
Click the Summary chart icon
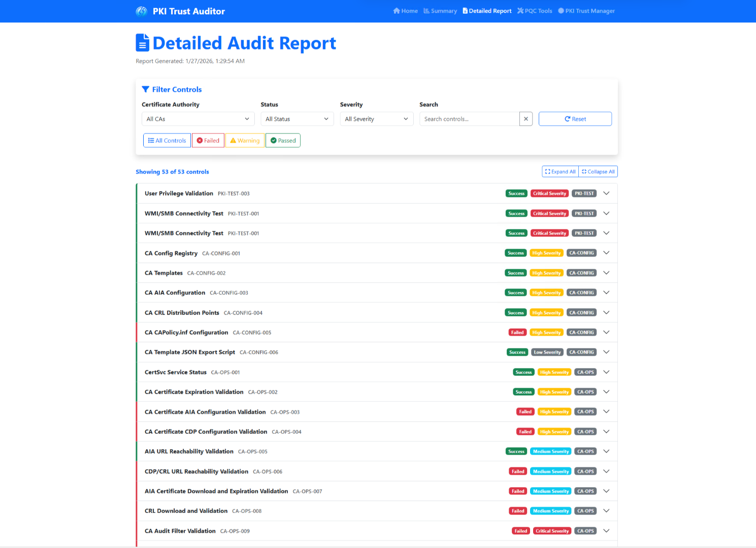click(426, 11)
